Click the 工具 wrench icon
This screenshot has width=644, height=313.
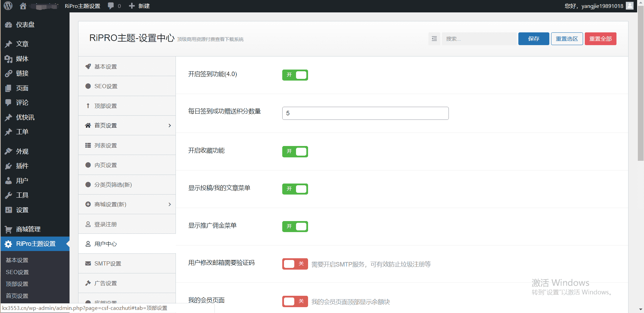coord(9,195)
